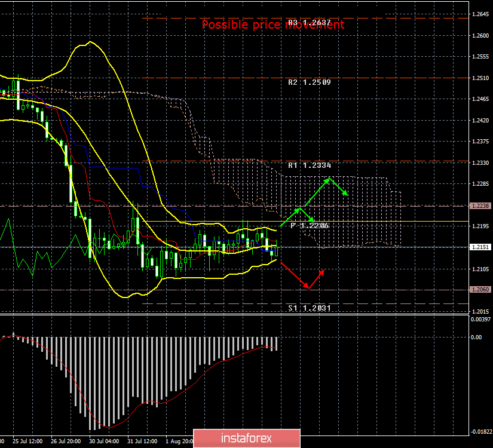This screenshot has height=448, width=493.
Task: Click the 1 Aug 20:00 time label
Action: [181, 441]
